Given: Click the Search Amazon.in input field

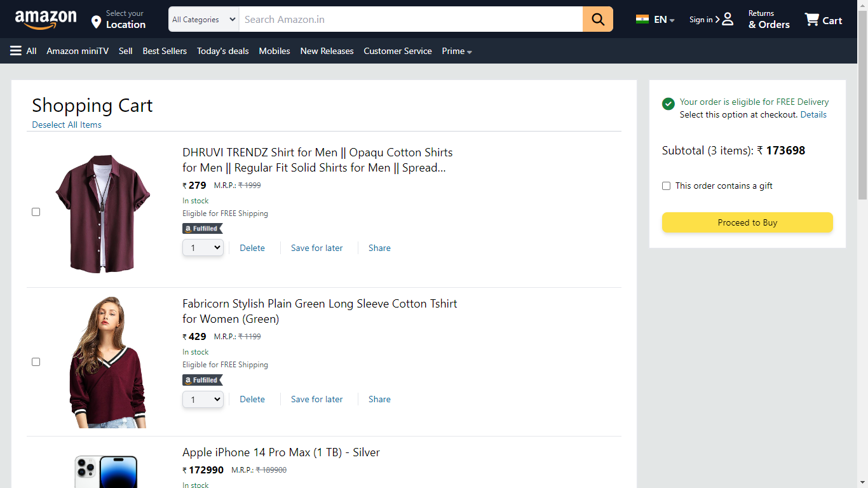Looking at the screenshot, I should pyautogui.click(x=410, y=20).
